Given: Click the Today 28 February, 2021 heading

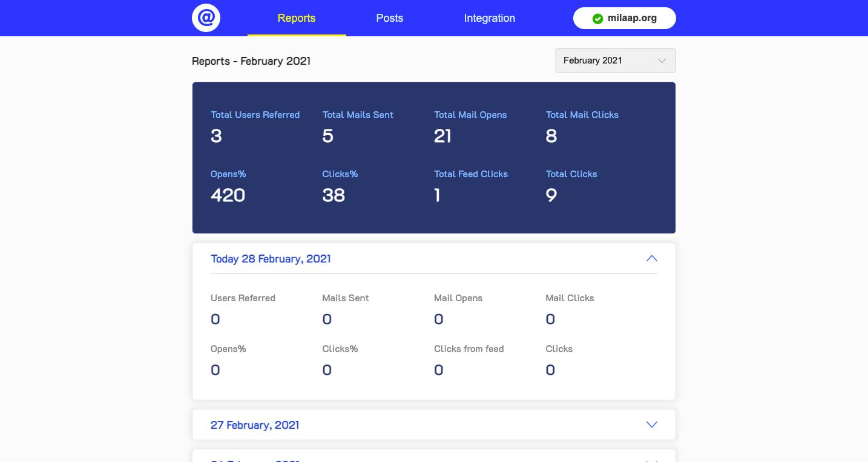Looking at the screenshot, I should click(271, 259).
